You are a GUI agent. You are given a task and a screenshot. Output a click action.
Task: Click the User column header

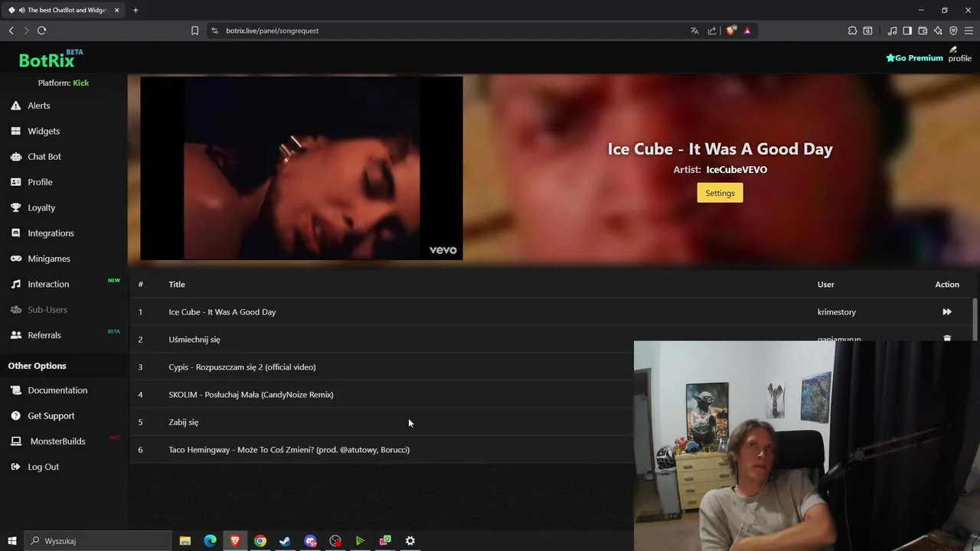825,284
